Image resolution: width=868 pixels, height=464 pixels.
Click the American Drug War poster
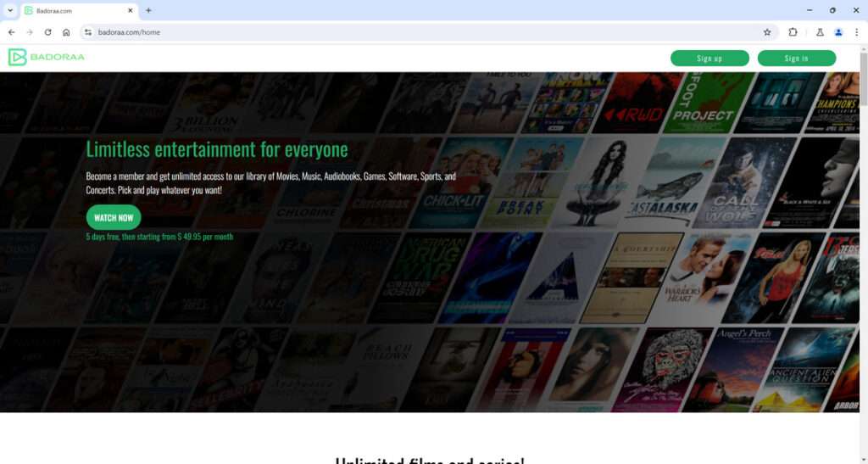point(419,278)
